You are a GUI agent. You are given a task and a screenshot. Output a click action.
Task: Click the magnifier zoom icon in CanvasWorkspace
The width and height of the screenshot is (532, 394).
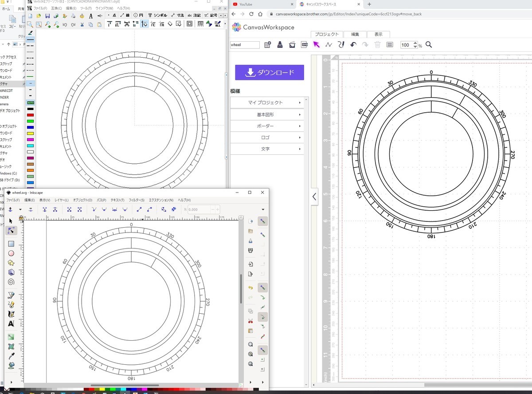pos(429,44)
